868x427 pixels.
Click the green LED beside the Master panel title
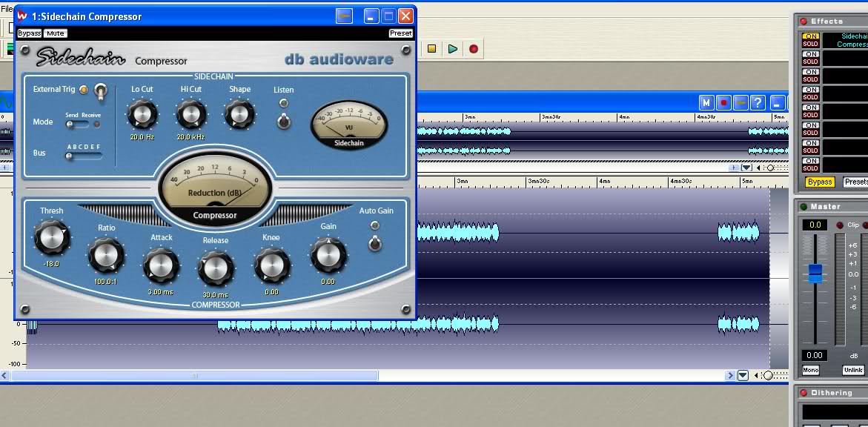pyautogui.click(x=804, y=207)
